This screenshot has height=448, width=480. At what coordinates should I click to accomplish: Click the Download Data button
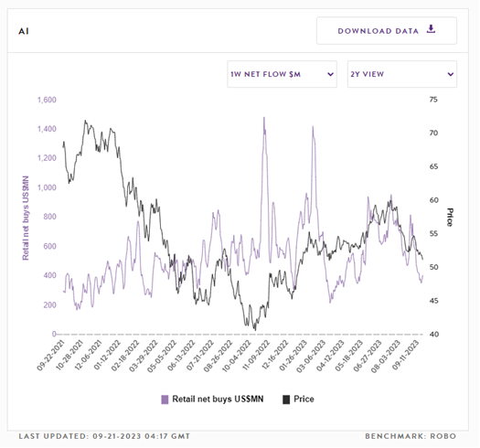click(x=387, y=30)
